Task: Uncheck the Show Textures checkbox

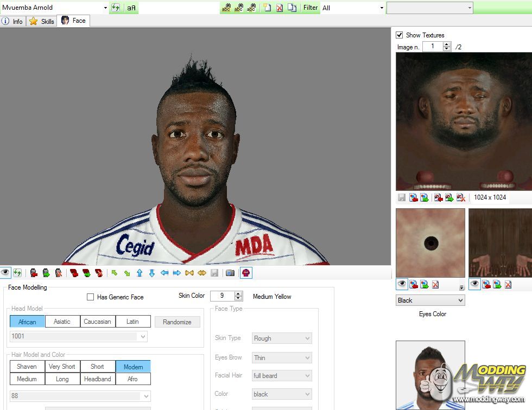Action: pos(400,35)
